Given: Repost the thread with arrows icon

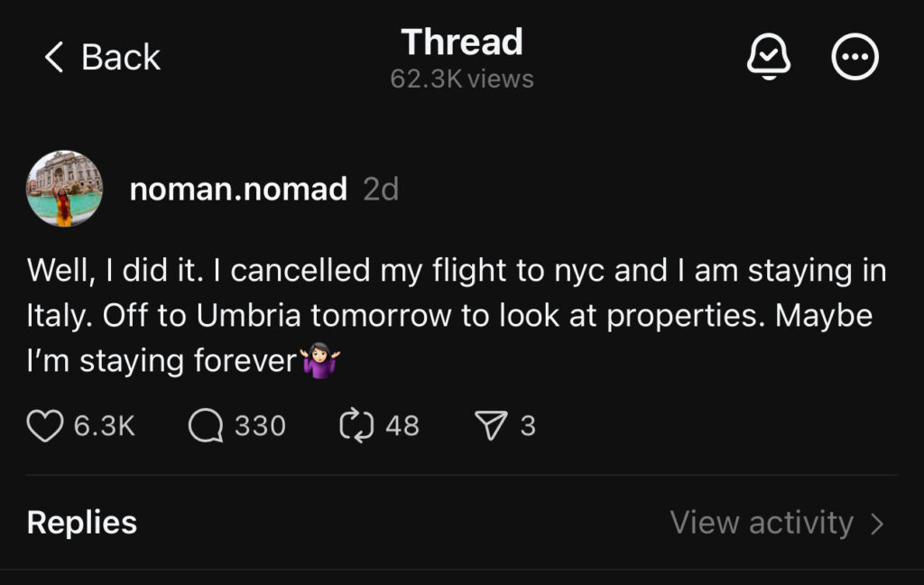Looking at the screenshot, I should pyautogui.click(x=356, y=426).
